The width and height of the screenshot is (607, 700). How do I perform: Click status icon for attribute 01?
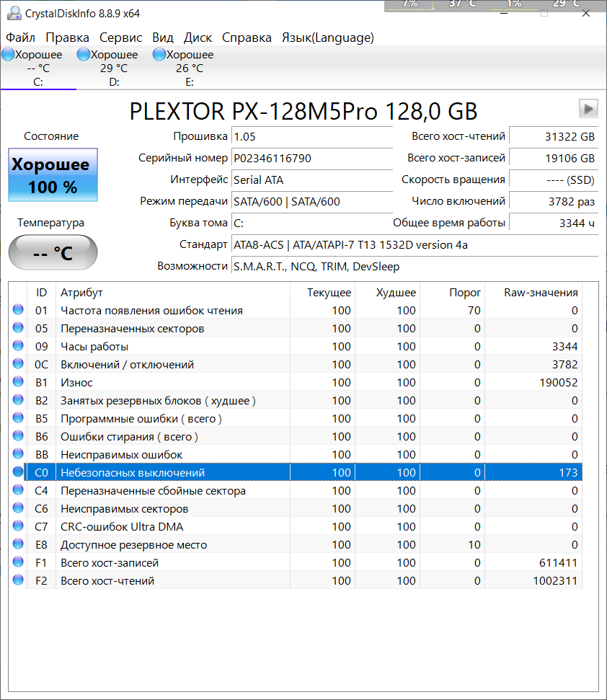18,309
